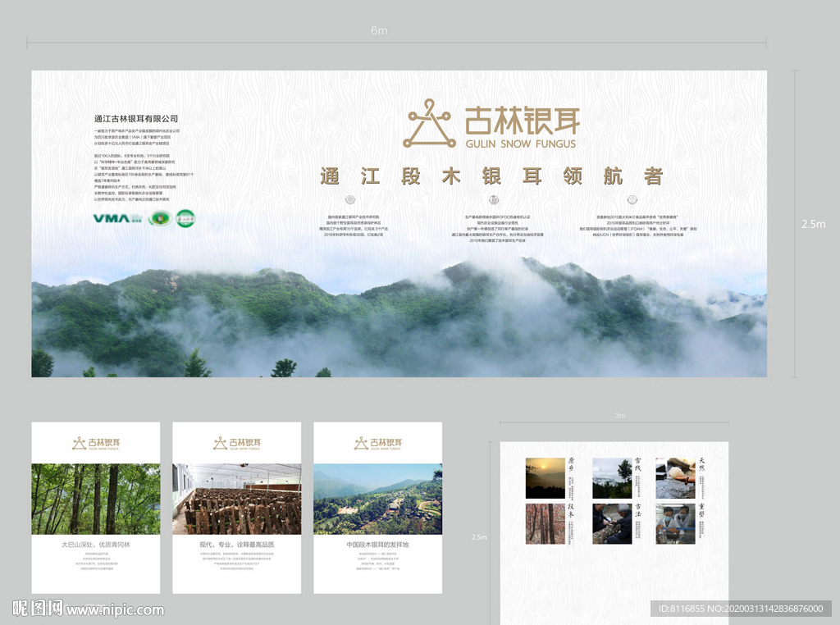Screen dimensions: 840x625
Task: Click the caption 中国段木银耳的发祥地
Action: 377,545
